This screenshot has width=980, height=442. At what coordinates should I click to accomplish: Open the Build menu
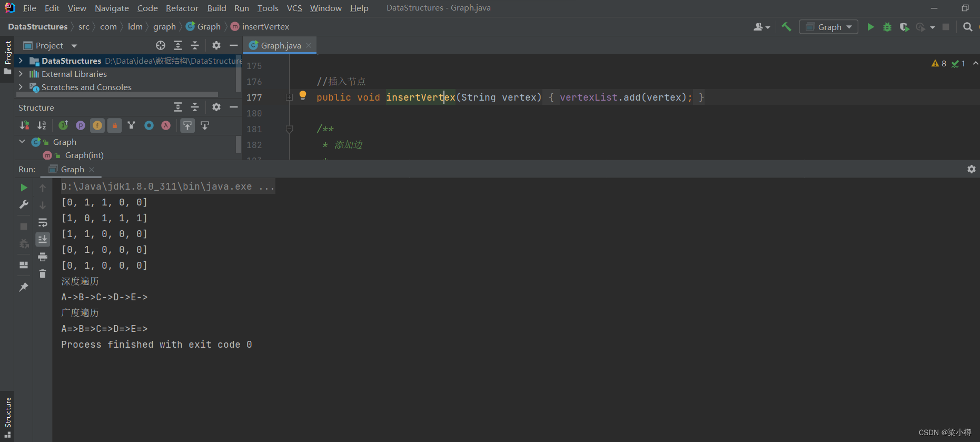click(216, 8)
